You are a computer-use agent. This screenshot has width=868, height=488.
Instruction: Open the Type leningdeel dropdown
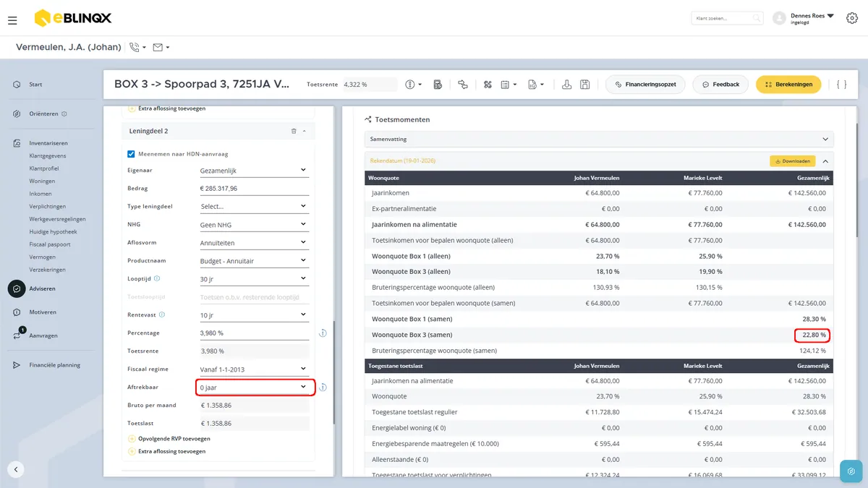tap(254, 206)
